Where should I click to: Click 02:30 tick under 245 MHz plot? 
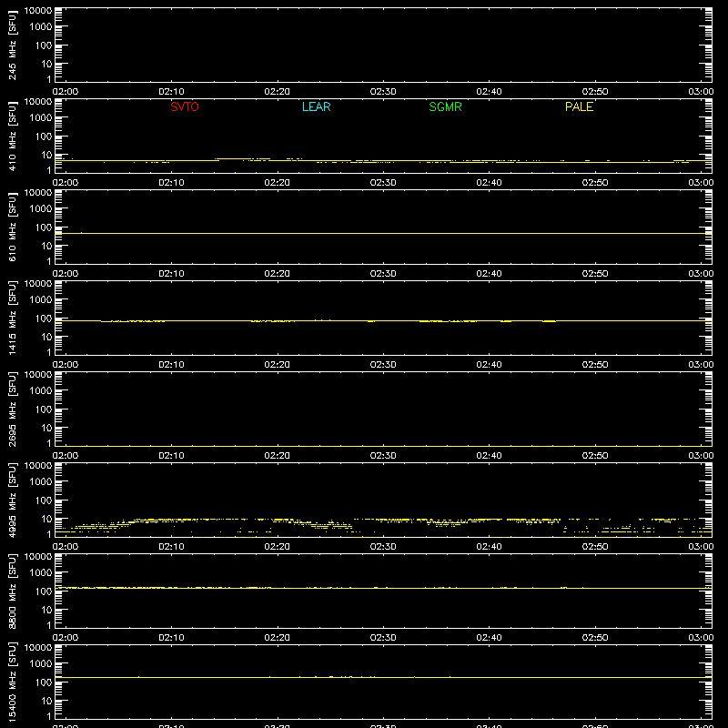(383, 92)
